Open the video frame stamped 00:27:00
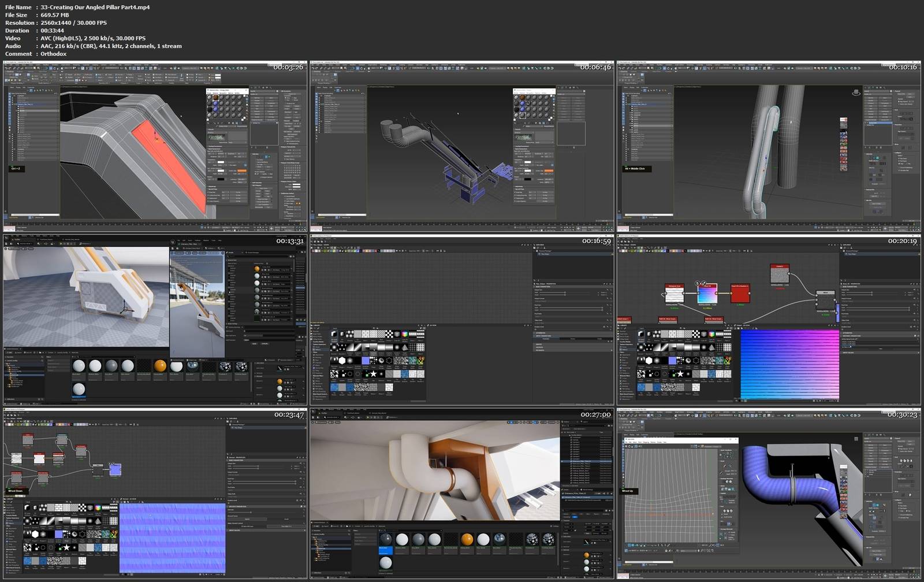Image resolution: width=924 pixels, height=582 pixels. pos(462,494)
